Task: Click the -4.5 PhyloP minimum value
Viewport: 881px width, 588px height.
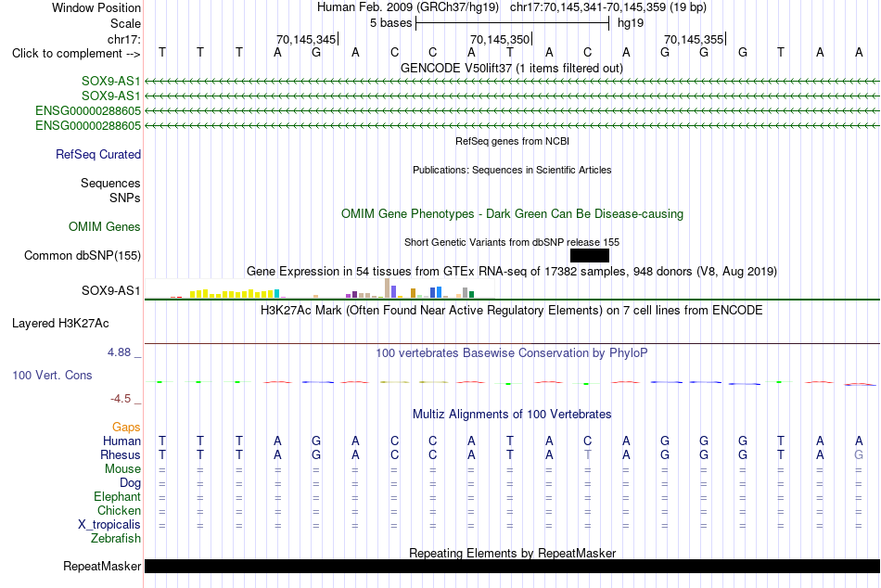Action: tap(121, 399)
